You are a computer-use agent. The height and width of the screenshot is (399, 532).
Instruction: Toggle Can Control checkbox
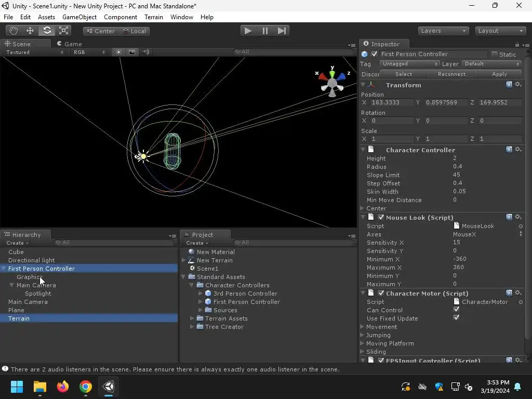456,310
